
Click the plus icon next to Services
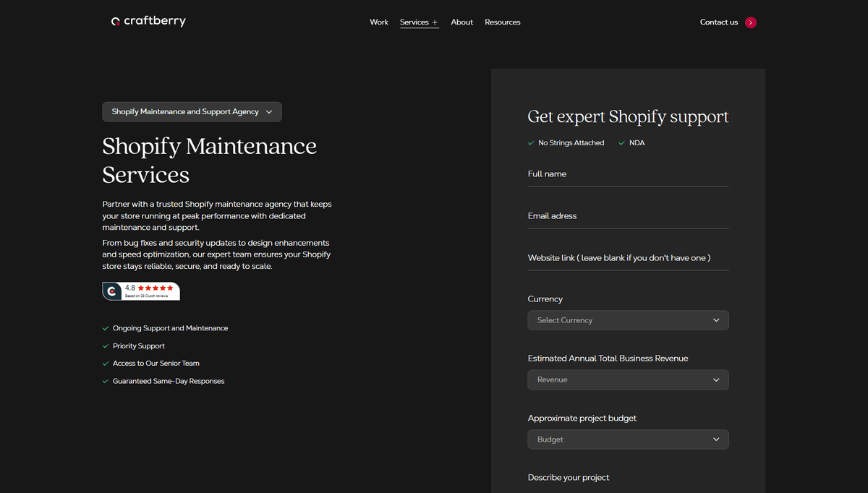[435, 22]
